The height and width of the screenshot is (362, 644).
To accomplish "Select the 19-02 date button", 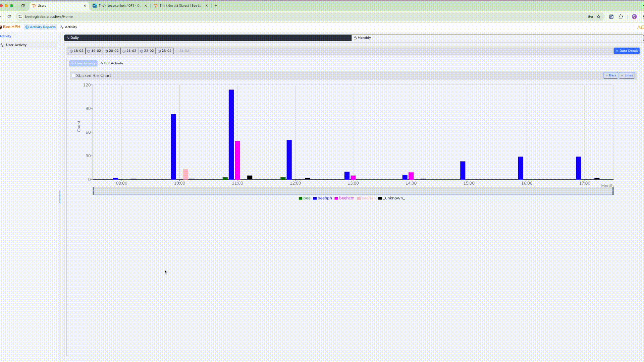I will point(94,51).
